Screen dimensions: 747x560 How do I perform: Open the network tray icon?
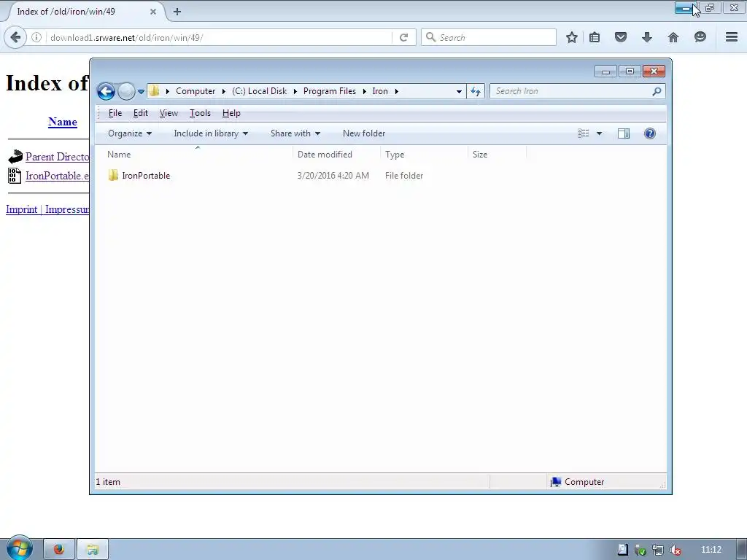pyautogui.click(x=657, y=550)
